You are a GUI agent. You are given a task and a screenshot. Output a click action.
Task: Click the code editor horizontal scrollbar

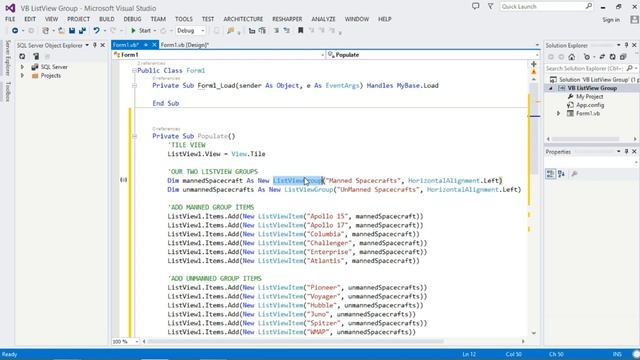pyautogui.click(x=333, y=342)
